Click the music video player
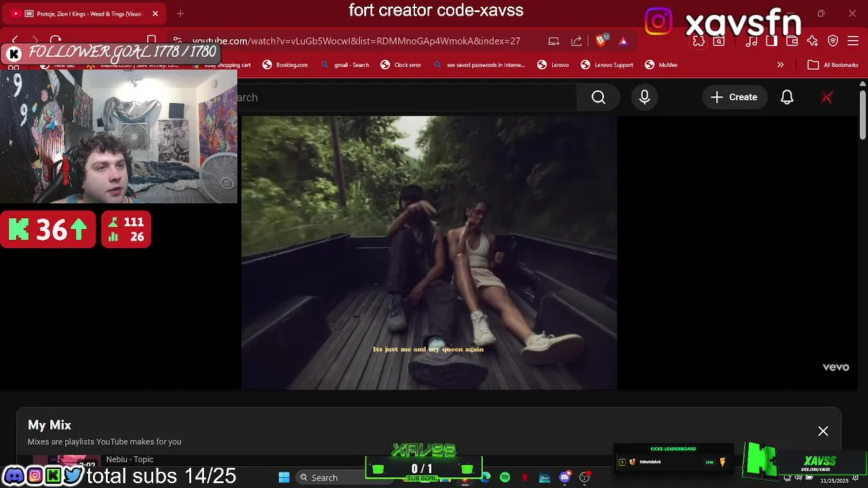 coord(429,253)
